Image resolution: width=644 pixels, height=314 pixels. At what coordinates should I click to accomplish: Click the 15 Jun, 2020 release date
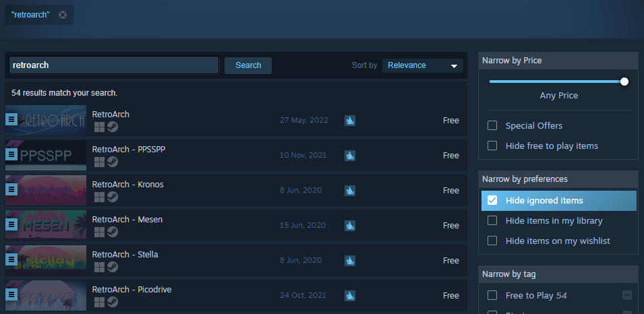click(x=303, y=225)
